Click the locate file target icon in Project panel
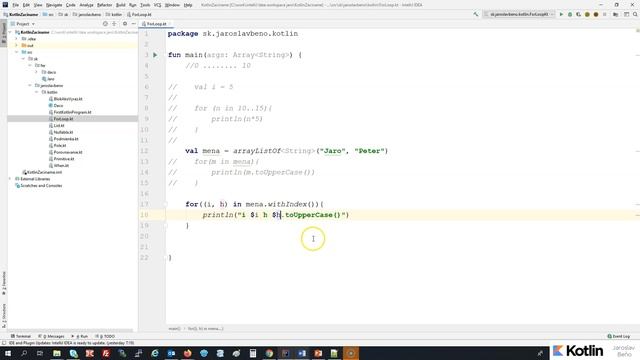Image resolution: width=640 pixels, height=360 pixels. 105,24
